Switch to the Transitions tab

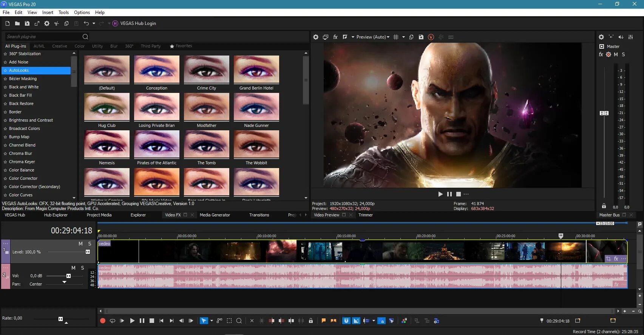coord(259,215)
